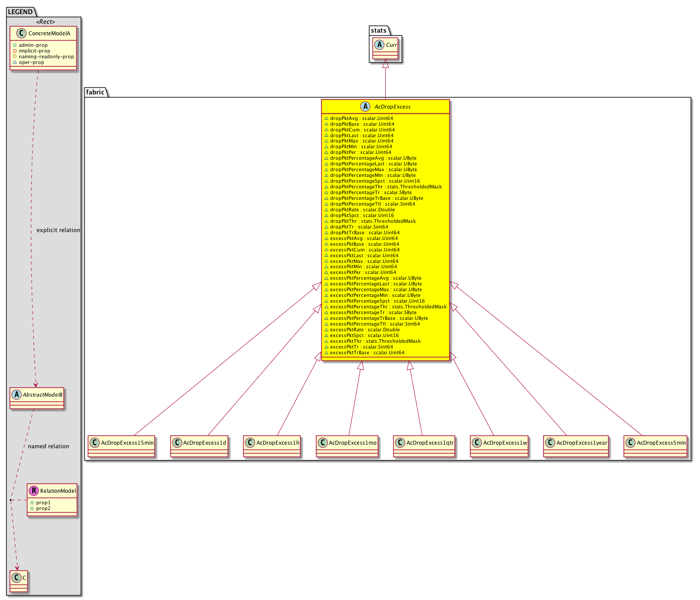Click the explicit relation label
Viewport: 700px width, 600px height.
(58, 230)
